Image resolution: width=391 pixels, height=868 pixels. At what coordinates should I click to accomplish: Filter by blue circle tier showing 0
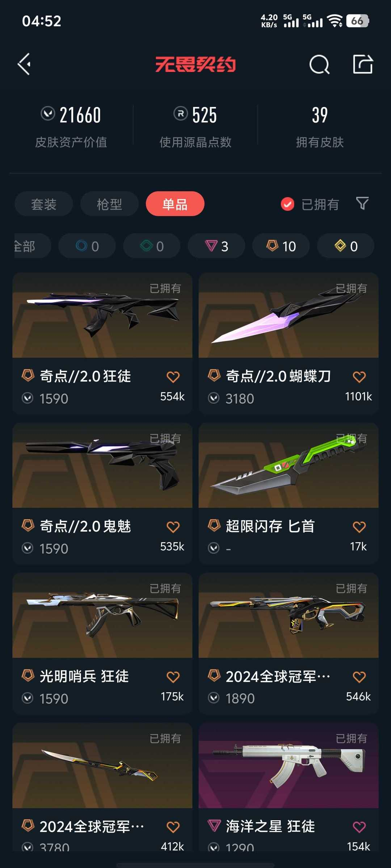click(x=87, y=246)
